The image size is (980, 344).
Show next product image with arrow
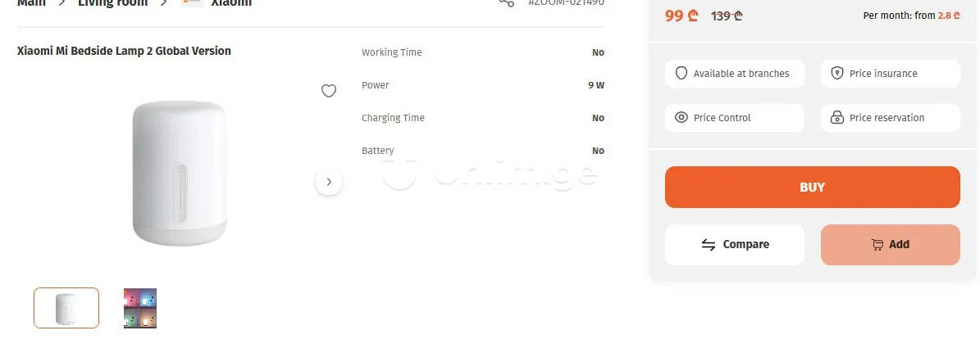coord(328,182)
